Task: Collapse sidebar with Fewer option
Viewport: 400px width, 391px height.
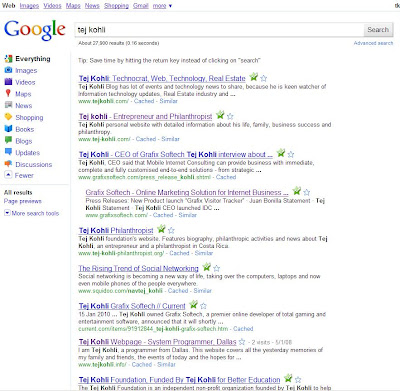Action: tap(20, 175)
